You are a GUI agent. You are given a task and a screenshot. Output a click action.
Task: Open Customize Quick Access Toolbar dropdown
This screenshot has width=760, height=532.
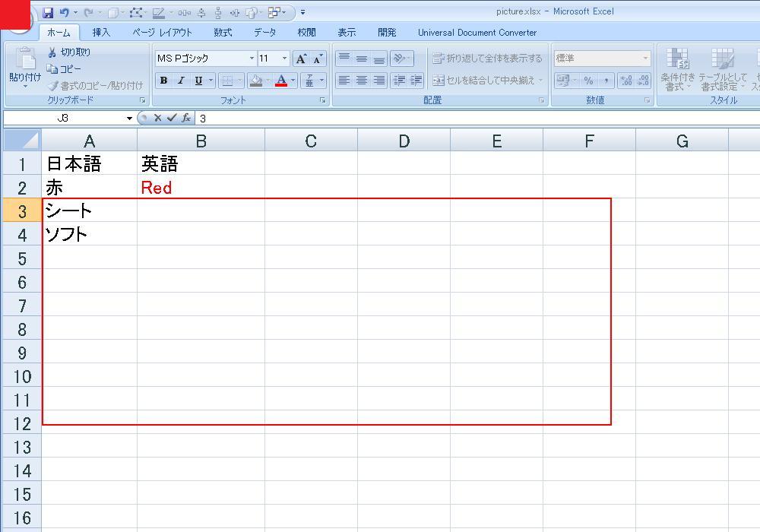303,13
